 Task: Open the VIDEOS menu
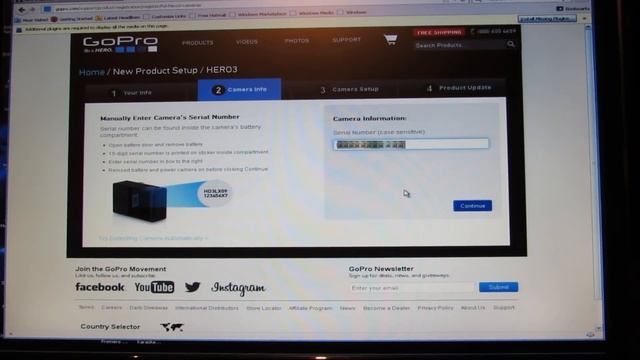click(x=247, y=42)
